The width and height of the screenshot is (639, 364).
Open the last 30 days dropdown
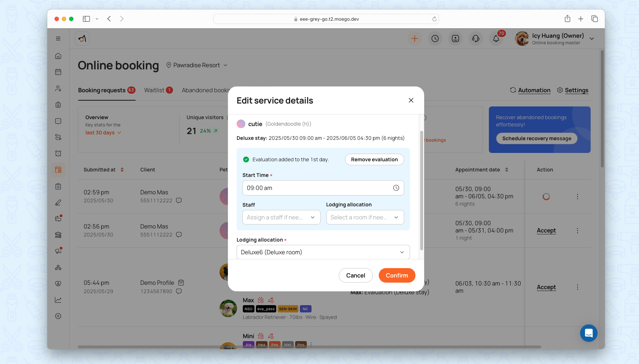click(103, 133)
